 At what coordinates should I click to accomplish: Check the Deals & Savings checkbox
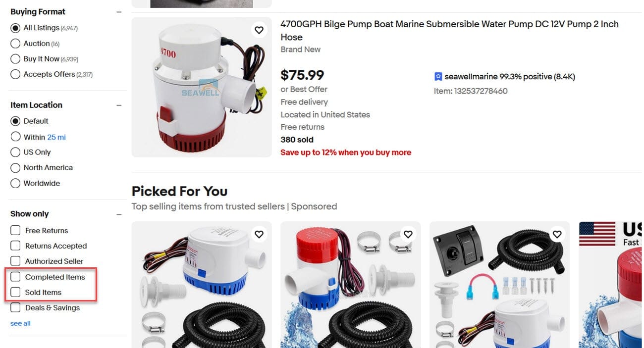point(16,307)
